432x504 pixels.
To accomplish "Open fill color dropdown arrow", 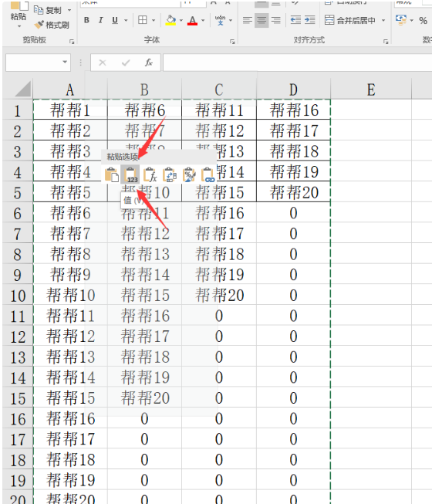I will (181, 20).
